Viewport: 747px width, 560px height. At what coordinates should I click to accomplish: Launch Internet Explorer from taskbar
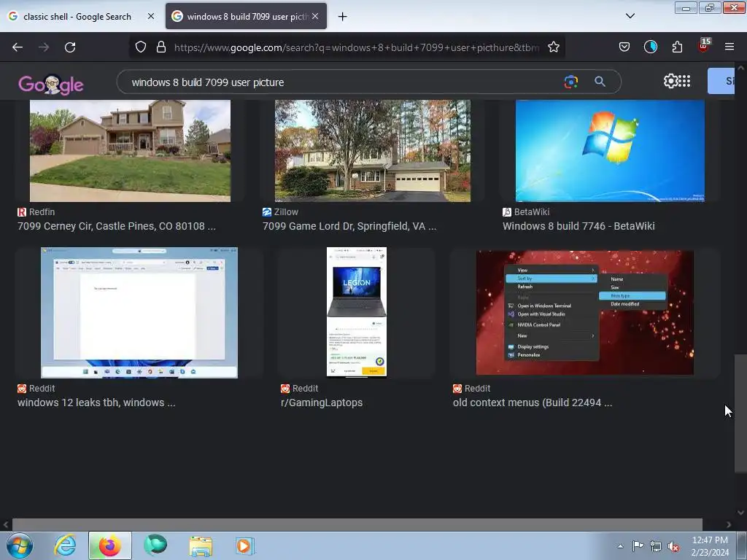[x=65, y=545]
